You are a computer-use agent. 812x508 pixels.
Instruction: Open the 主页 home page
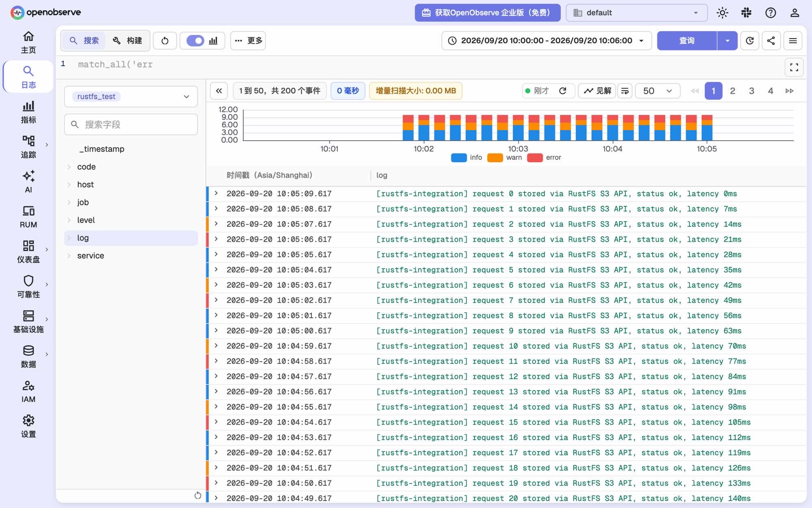[28, 42]
